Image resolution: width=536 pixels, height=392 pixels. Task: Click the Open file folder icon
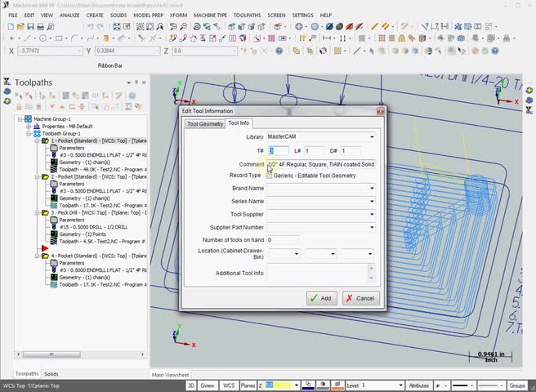tap(20, 27)
